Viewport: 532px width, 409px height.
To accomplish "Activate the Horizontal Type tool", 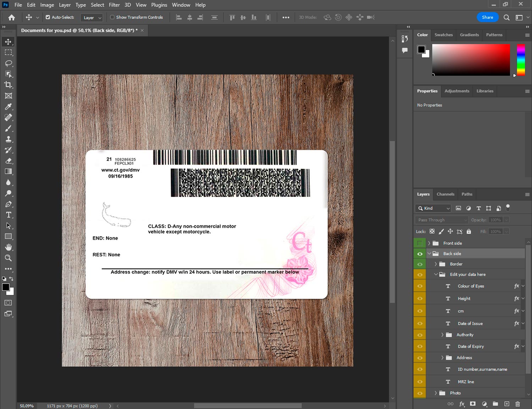I will click(9, 215).
